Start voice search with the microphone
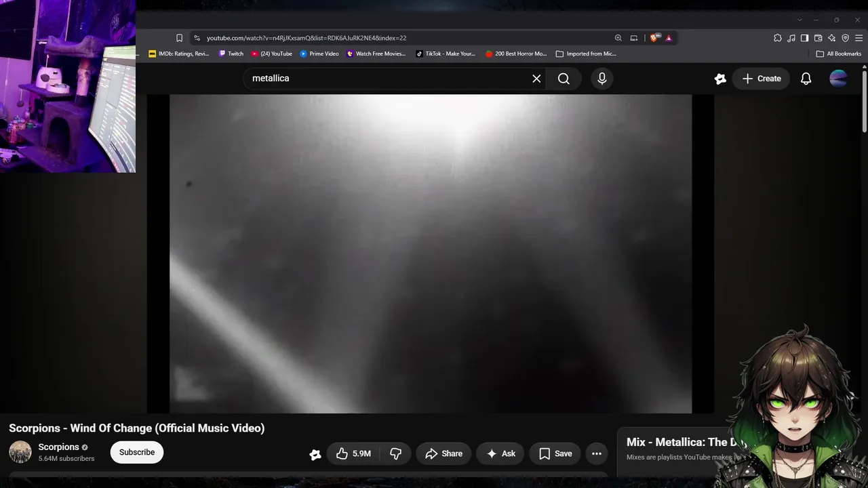 point(602,79)
